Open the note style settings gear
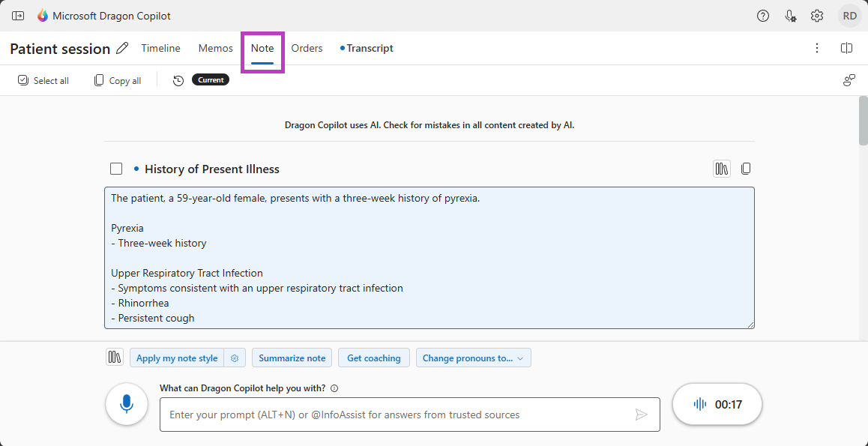This screenshot has width=868, height=446. 235,358
